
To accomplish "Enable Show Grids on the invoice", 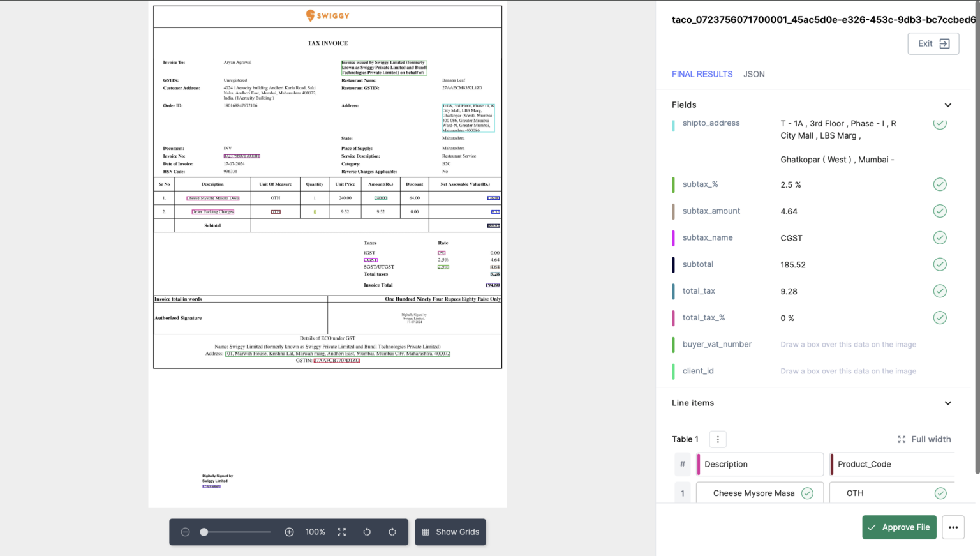I will [x=450, y=532].
